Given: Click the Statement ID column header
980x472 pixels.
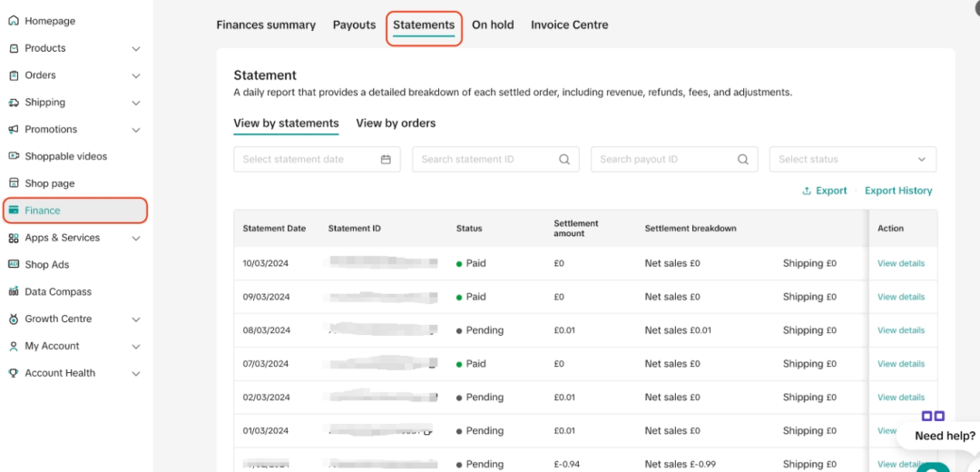Looking at the screenshot, I should 355,228.
